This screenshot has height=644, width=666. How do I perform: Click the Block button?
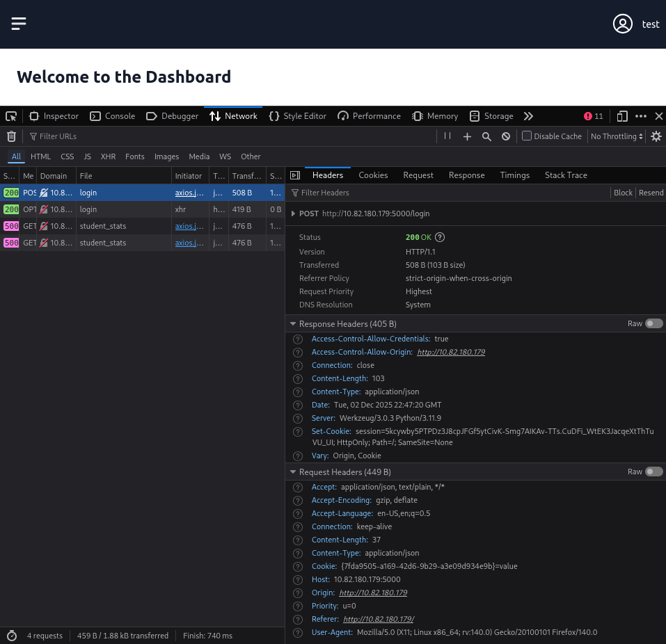click(x=623, y=193)
